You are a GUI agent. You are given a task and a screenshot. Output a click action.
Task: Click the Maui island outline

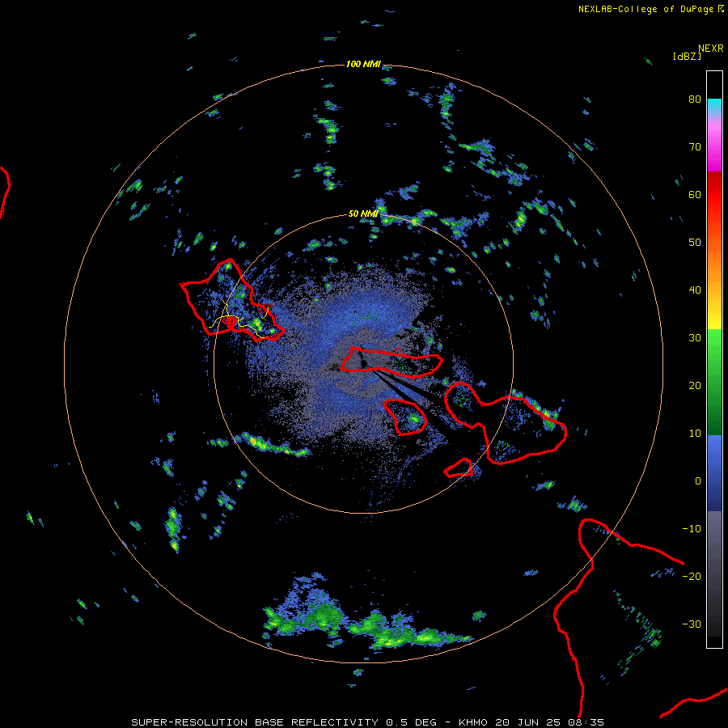[505, 422]
